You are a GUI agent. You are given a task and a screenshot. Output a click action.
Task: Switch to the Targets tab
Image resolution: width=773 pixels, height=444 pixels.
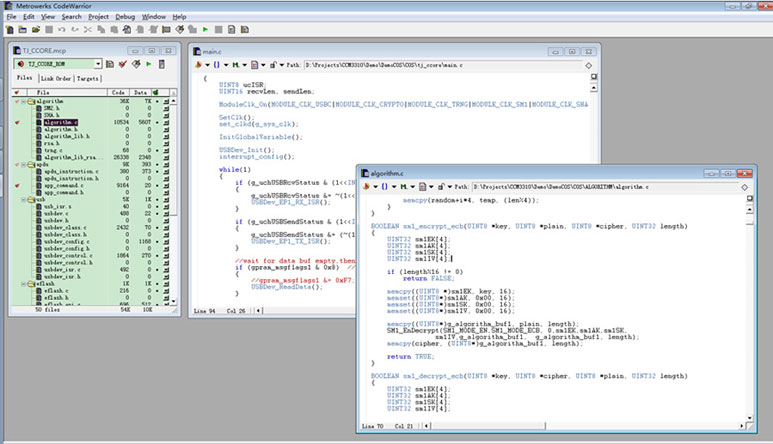89,78
